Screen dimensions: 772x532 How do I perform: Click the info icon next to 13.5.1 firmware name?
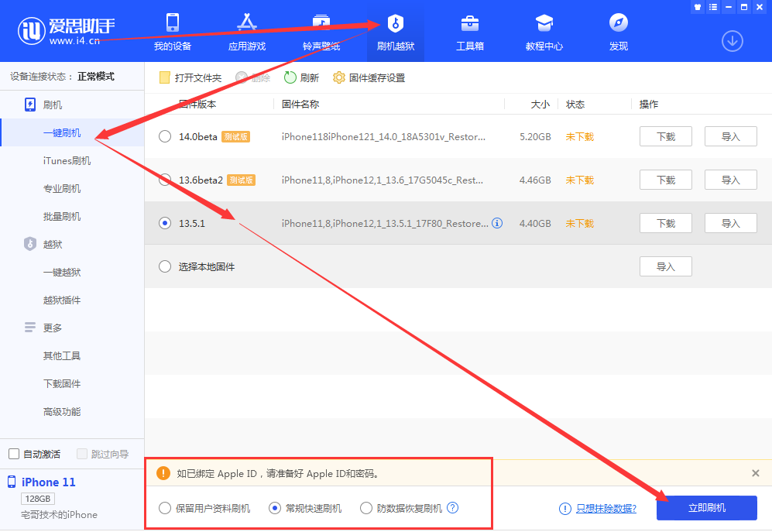[x=497, y=223]
